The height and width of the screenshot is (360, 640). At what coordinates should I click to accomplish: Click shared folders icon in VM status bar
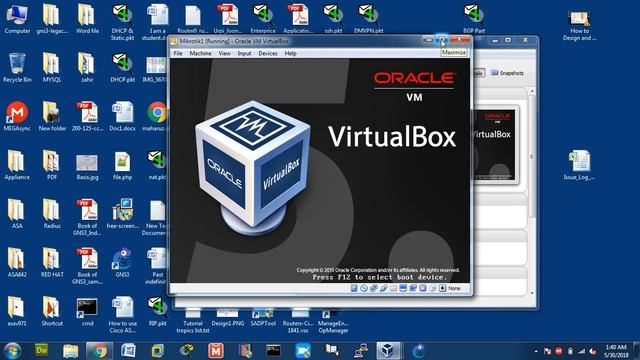click(393, 288)
